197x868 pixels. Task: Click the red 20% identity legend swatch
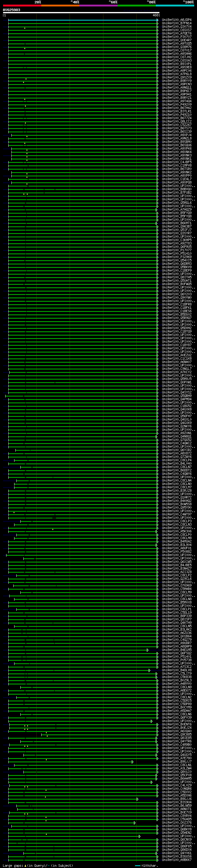[x=22, y=6]
